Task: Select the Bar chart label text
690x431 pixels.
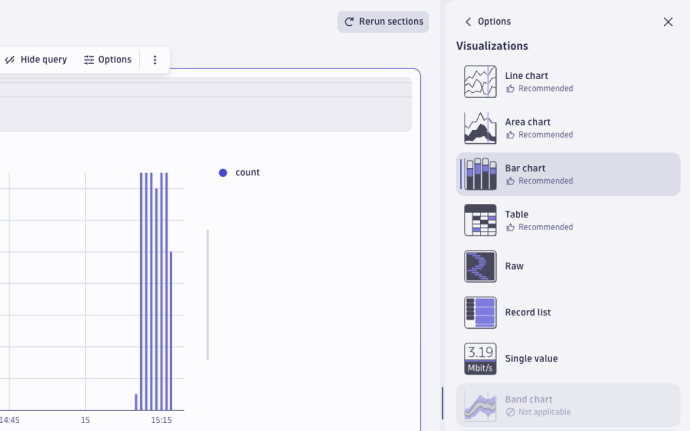Action: click(x=525, y=168)
